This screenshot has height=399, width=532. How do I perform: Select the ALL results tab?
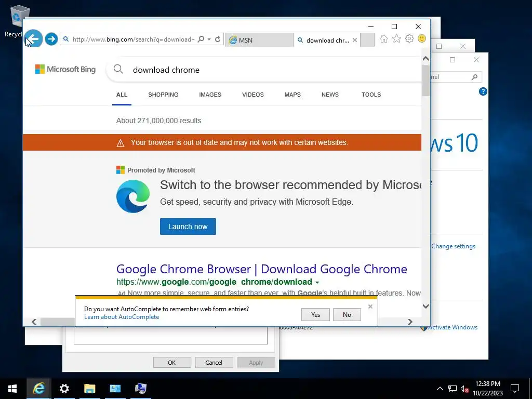click(122, 95)
